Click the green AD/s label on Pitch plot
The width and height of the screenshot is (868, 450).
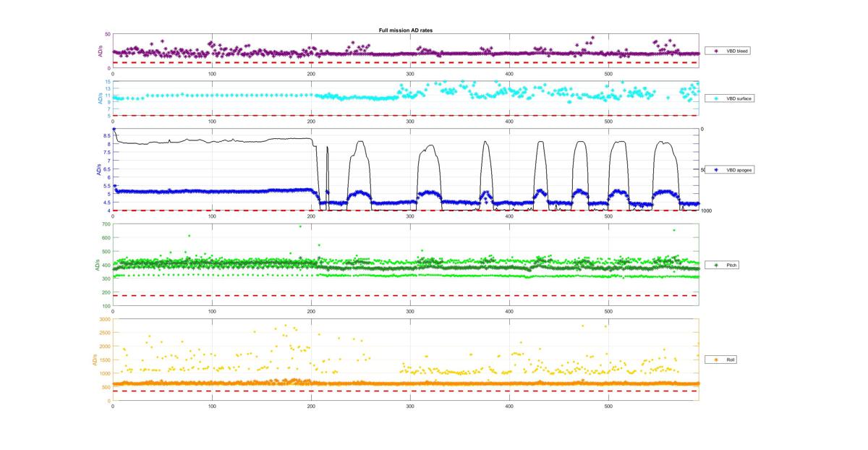click(98, 265)
